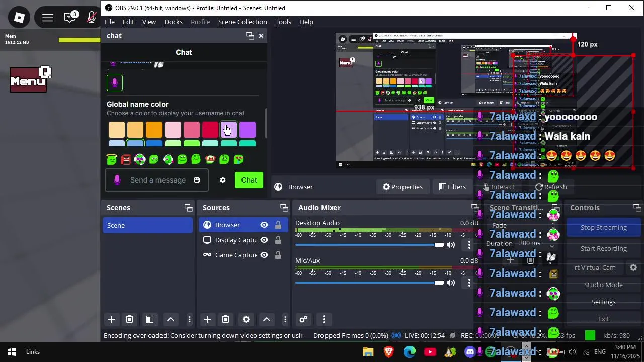Move scene up with arrow icon
The image size is (644, 362).
click(171, 319)
